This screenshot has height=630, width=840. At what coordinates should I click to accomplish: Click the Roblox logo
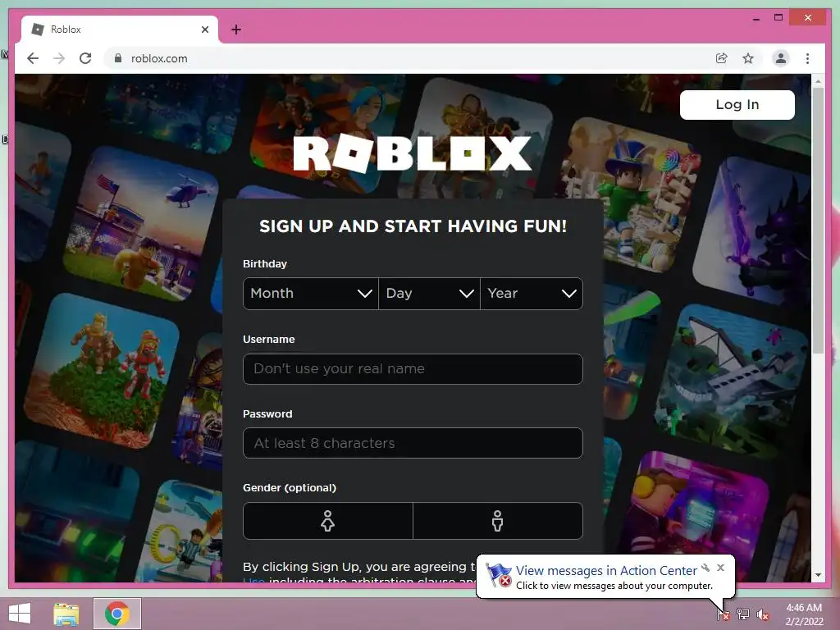[x=412, y=153]
